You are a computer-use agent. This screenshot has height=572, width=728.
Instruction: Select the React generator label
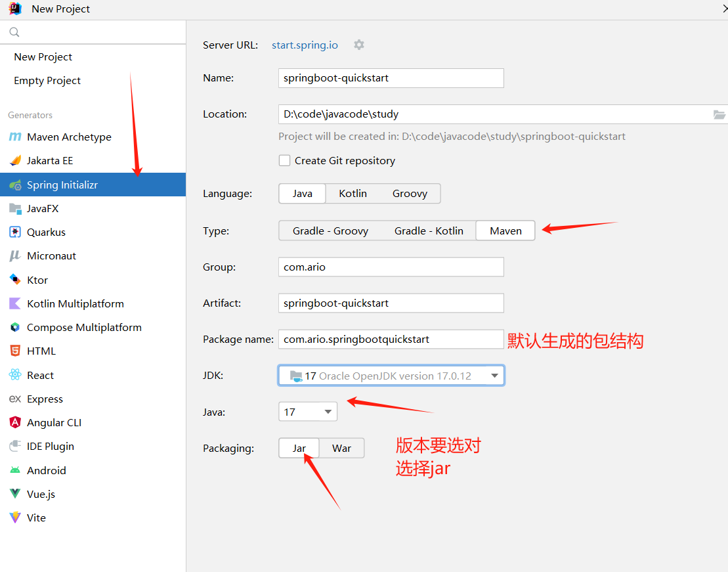(x=40, y=375)
